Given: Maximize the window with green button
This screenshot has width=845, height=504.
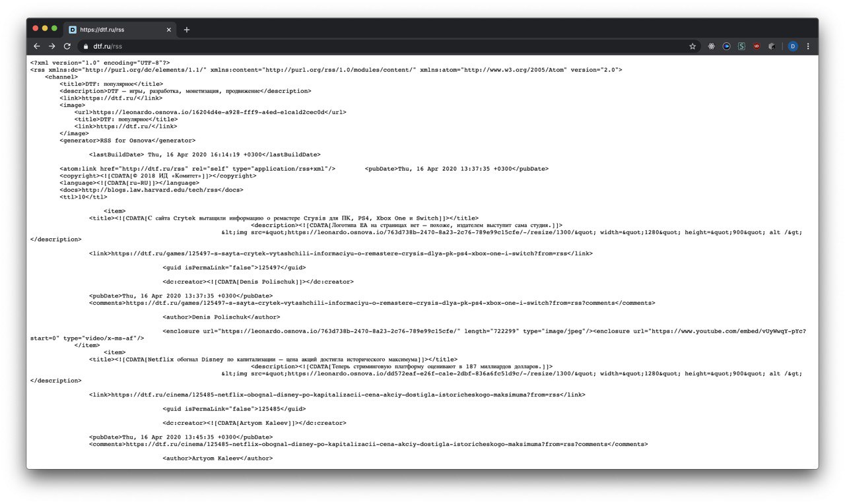Looking at the screenshot, I should pos(54,28).
